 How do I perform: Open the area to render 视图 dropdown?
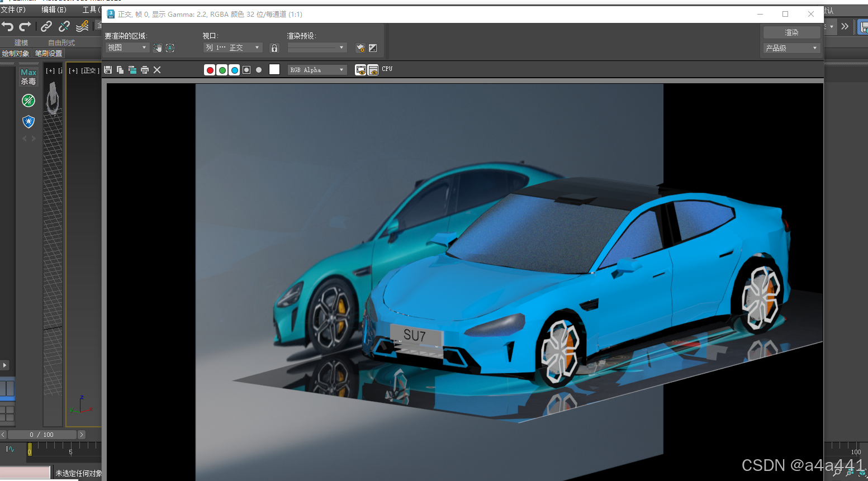pos(127,48)
